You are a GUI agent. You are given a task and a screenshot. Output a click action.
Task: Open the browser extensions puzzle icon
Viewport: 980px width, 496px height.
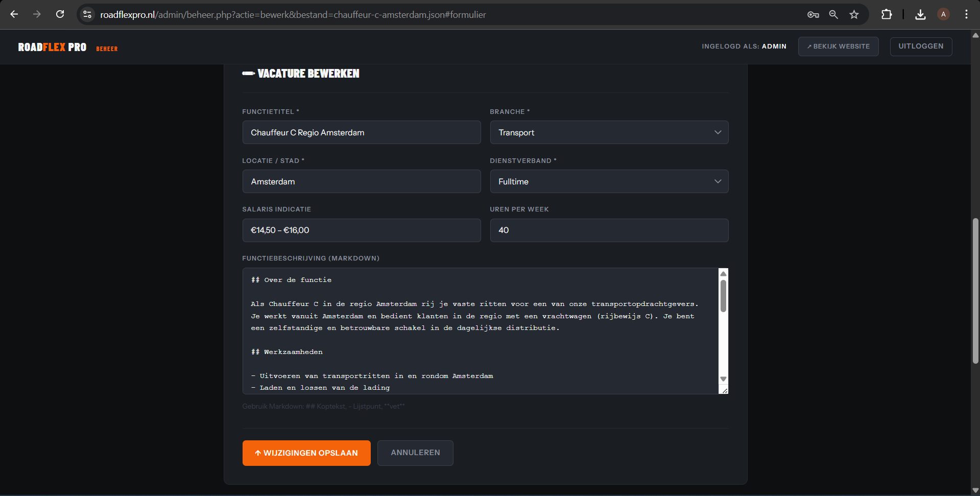pos(887,14)
